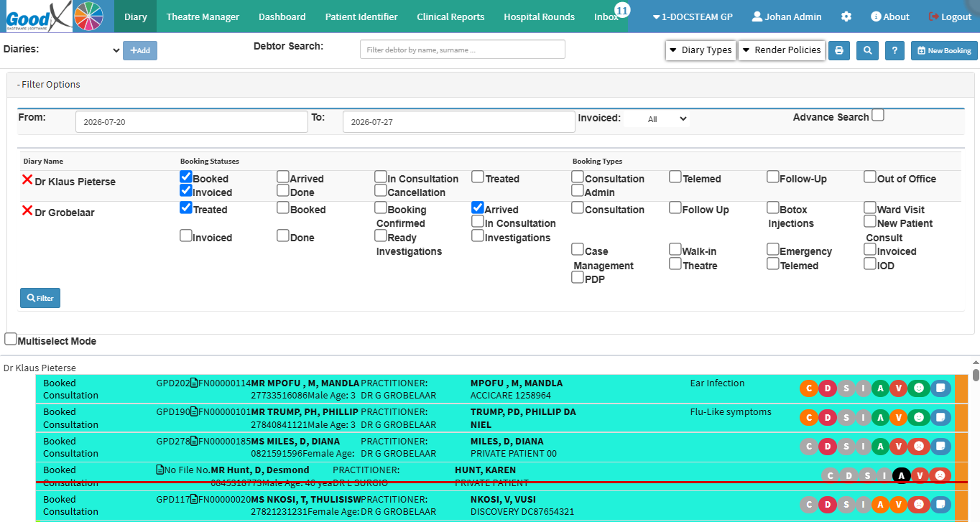This screenshot has height=522, width=980.
Task: Select patient name MS MILES, D, DIANA
Action: 295,441
